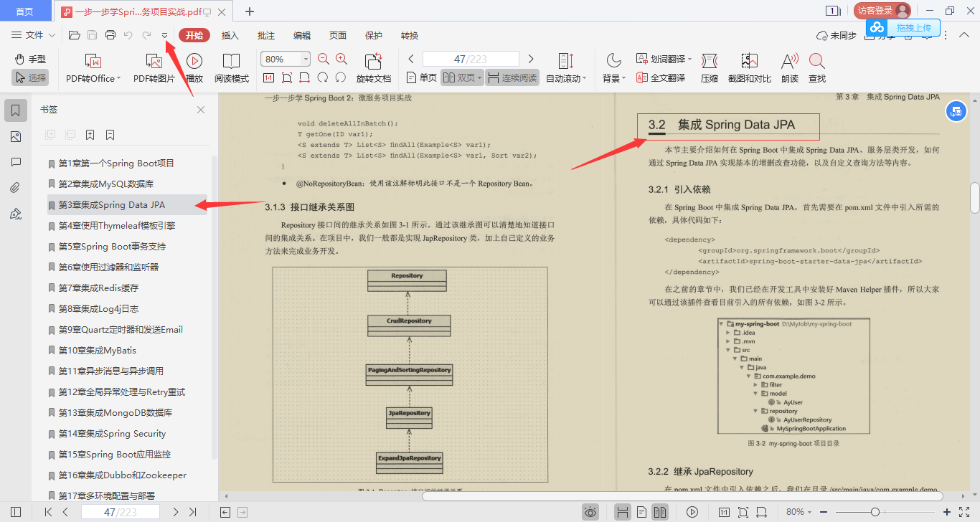Open the 压缩 compress tool
The image size is (980, 522).
pos(710,69)
